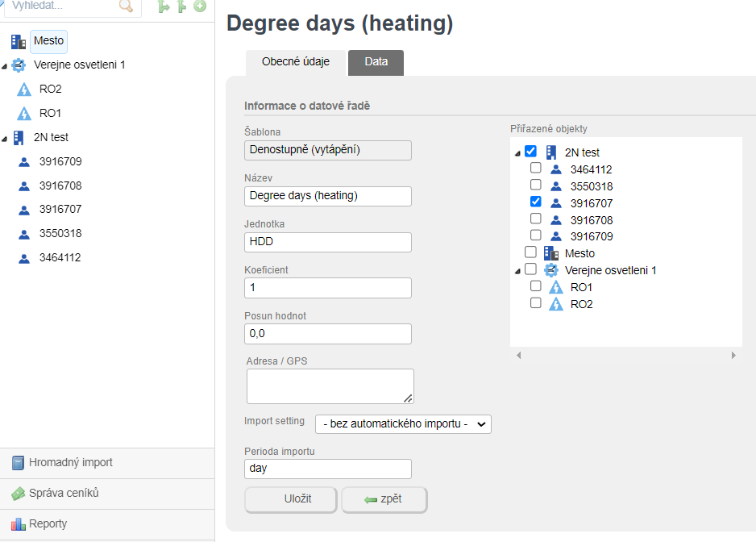Click the first green tree-branch icon
756x542 pixels.
164,6
